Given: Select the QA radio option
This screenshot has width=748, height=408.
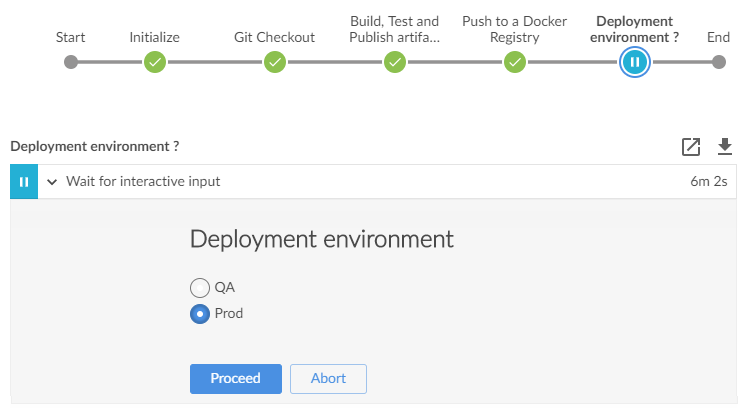Looking at the screenshot, I should tap(200, 288).
